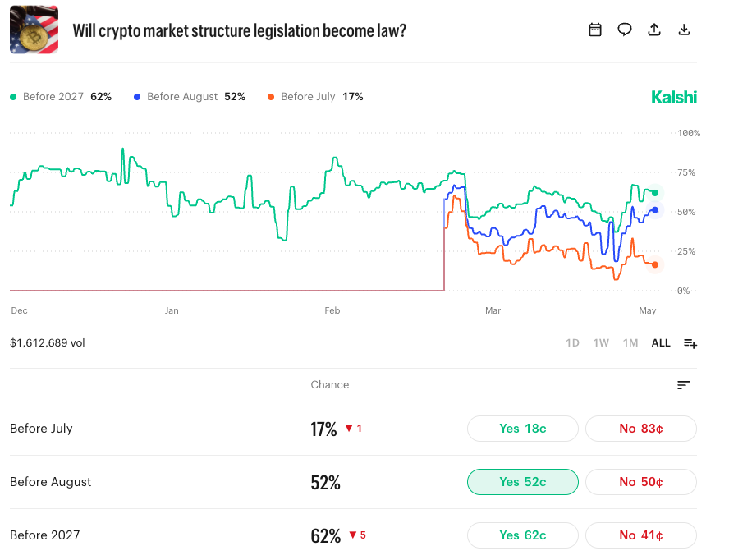Open the sort icon in Chance header
The width and height of the screenshot is (729, 560).
coord(683,384)
